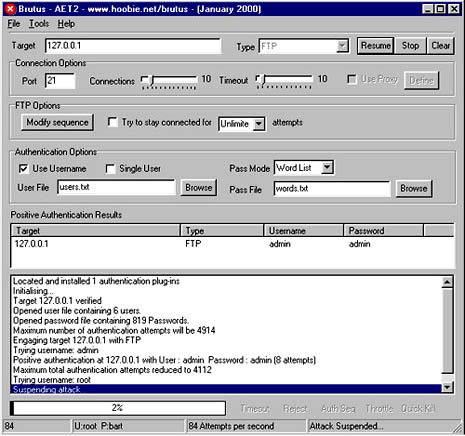Close the Brutus window

pos(454,9)
